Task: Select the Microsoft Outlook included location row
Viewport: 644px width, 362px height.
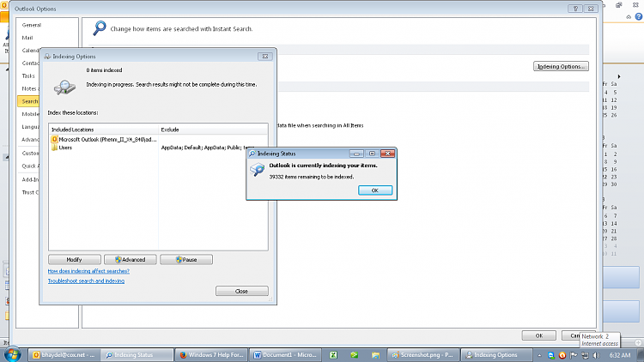Action: [104, 140]
